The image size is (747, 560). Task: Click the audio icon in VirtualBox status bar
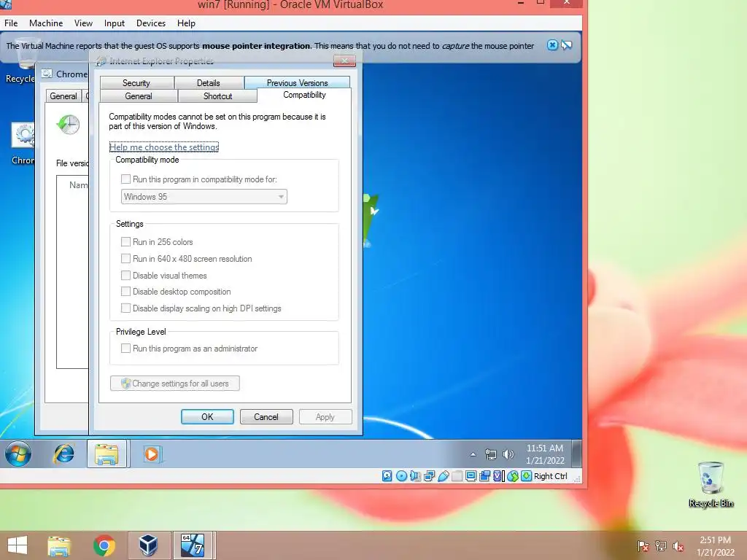[415, 475]
